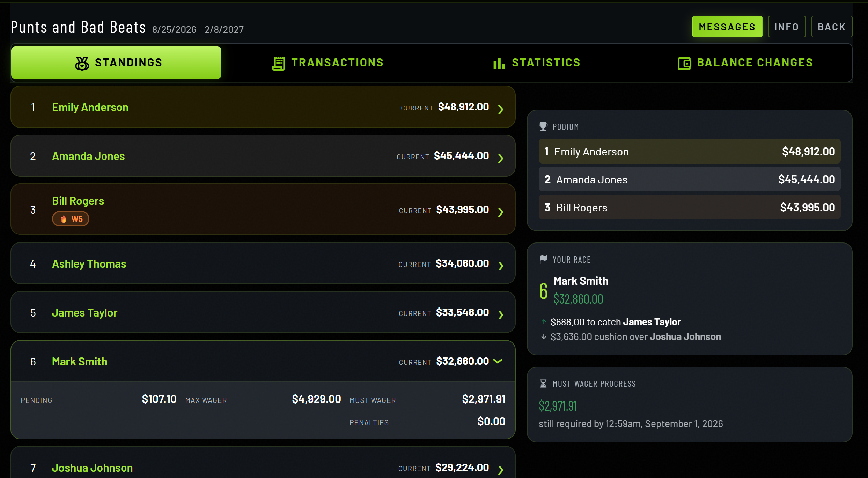Switch to the Statistics tab
The width and height of the screenshot is (868, 478).
coord(537,63)
